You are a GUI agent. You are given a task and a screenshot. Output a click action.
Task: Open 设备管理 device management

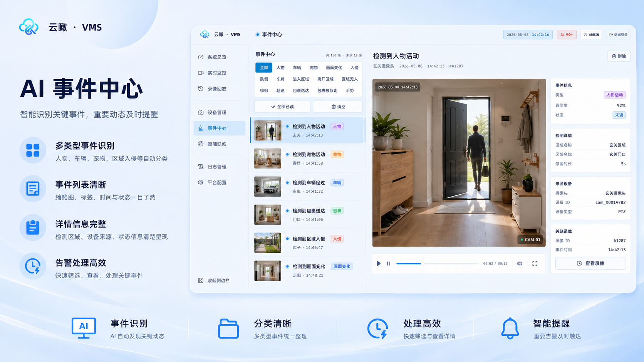tap(212, 112)
